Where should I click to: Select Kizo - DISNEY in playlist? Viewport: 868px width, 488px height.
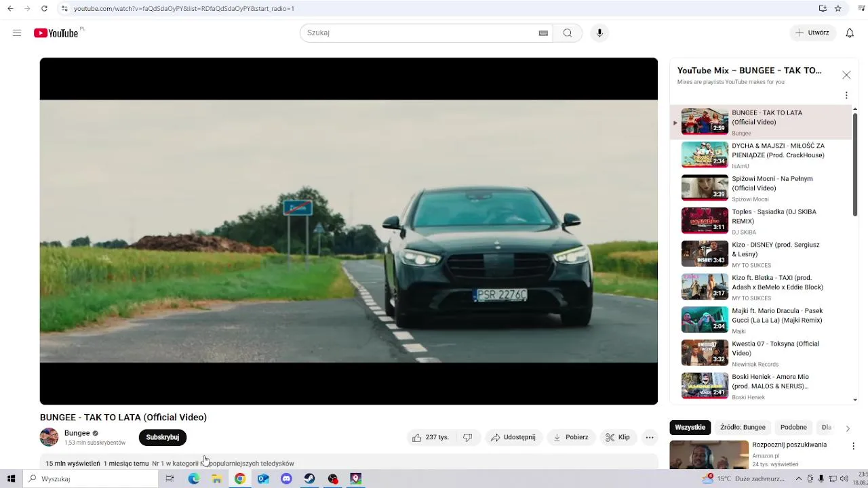pos(759,254)
